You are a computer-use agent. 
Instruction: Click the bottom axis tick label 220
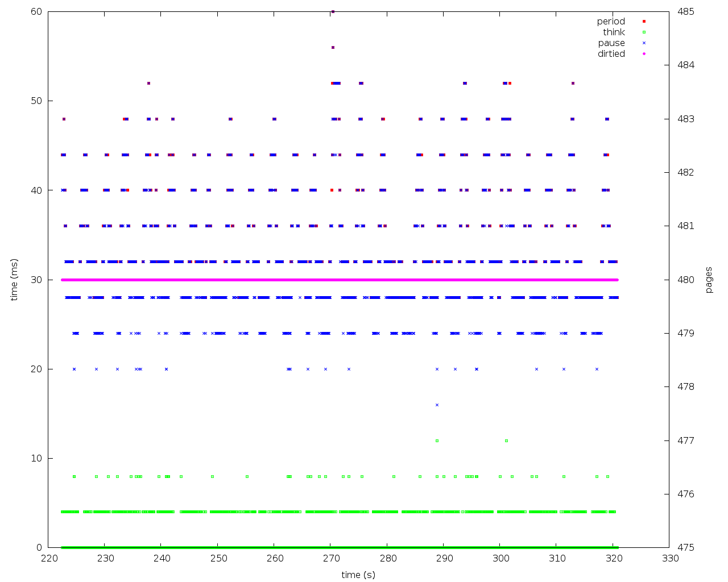pyautogui.click(x=48, y=558)
